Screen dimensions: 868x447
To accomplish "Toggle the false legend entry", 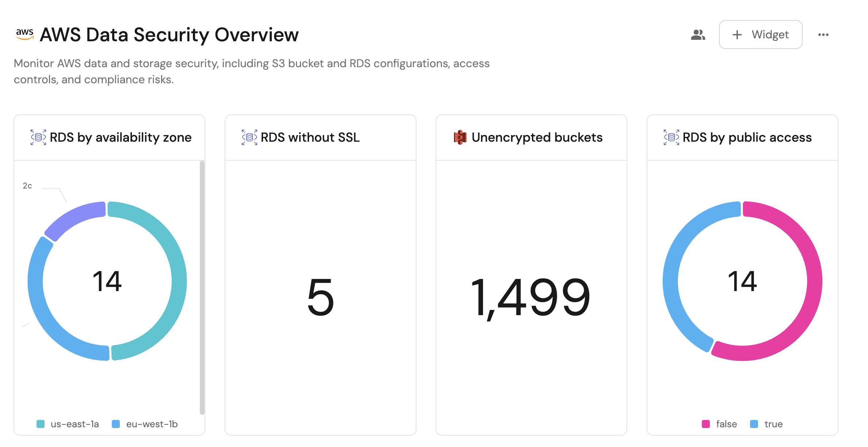I will pyautogui.click(x=719, y=424).
